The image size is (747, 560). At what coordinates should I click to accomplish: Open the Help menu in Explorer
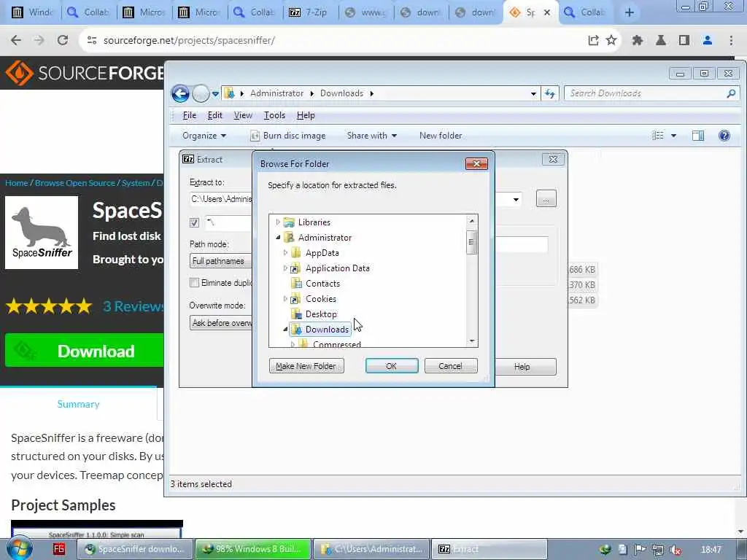(x=306, y=115)
